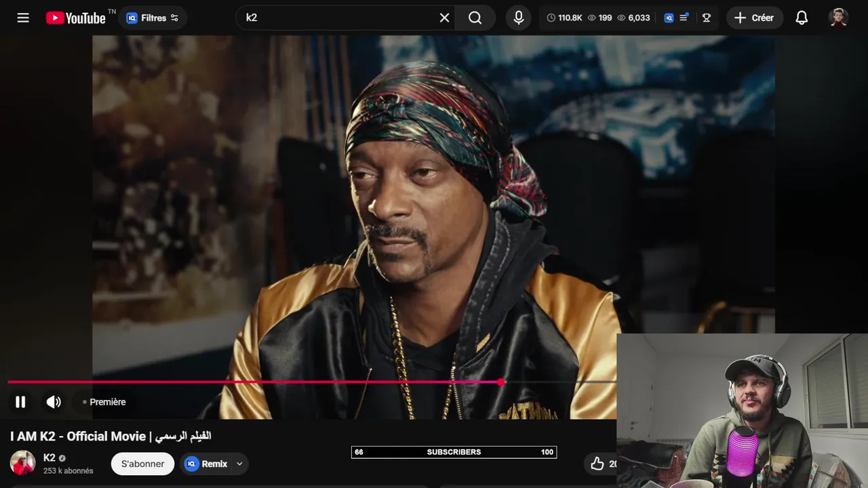Go to the YouTube home logo
Viewport: 868px width, 488px height.
point(76,18)
